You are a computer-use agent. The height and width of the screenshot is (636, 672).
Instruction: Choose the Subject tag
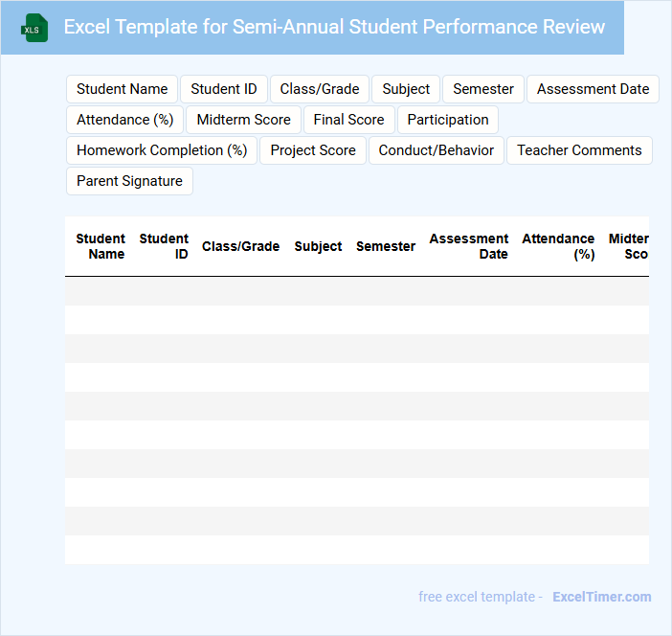click(406, 89)
